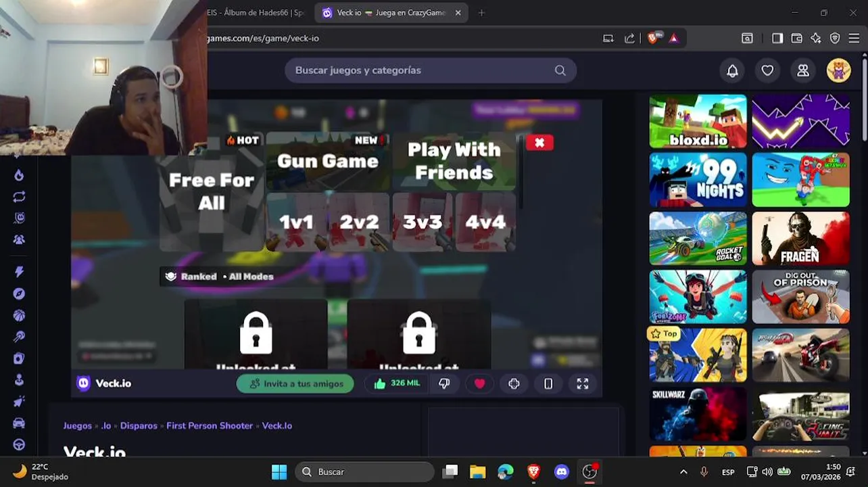
Task: Choose Free For All mode
Action: 212,192
